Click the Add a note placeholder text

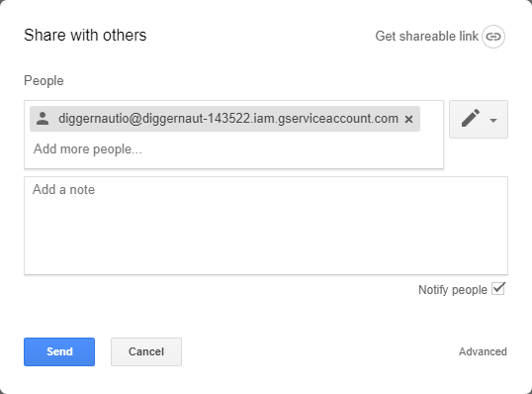[x=64, y=189]
